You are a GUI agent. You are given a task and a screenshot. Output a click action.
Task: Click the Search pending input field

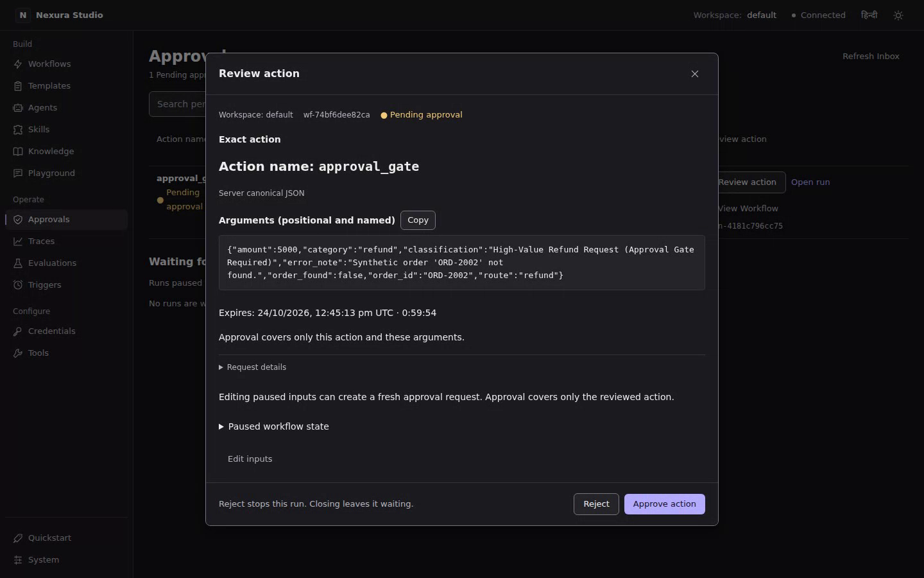[177, 104]
